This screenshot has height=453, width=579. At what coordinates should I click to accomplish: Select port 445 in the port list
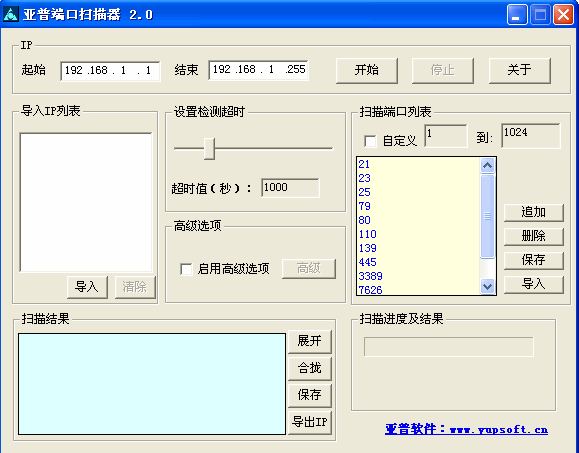pyautogui.click(x=418, y=262)
